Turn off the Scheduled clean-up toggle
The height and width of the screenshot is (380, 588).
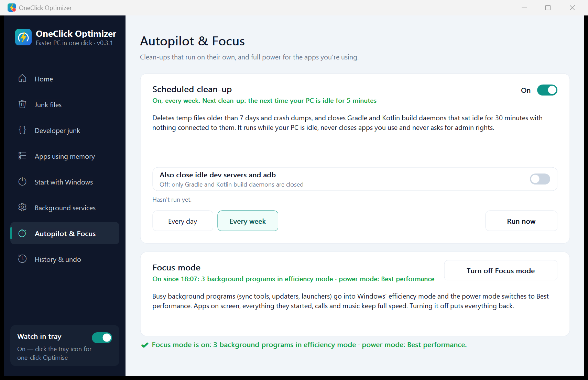point(547,90)
